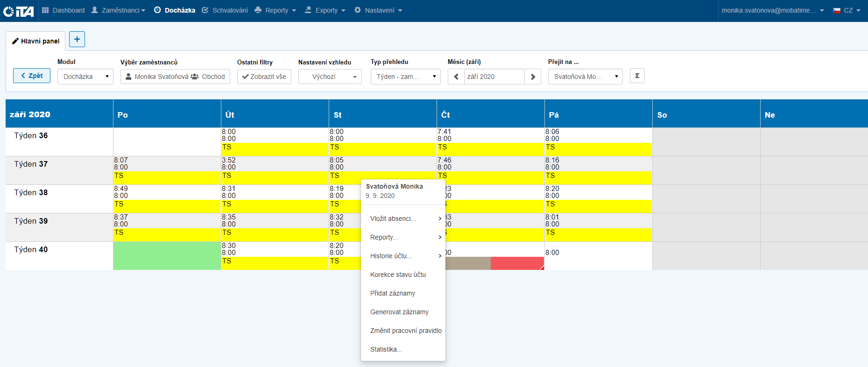
Task: Select the Hlavní panel tab
Action: pyautogui.click(x=36, y=41)
